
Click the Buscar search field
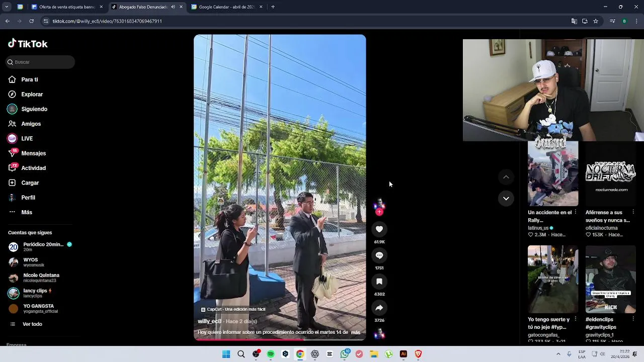point(40,62)
